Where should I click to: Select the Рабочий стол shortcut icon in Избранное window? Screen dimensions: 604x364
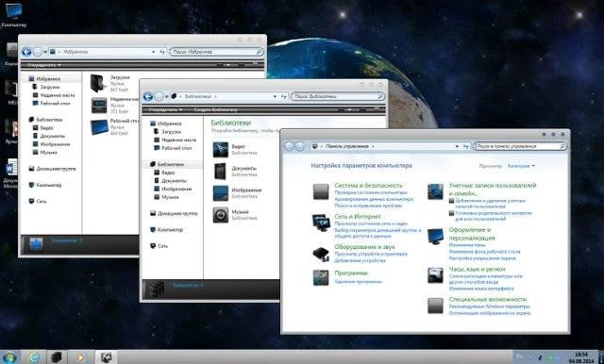99,127
